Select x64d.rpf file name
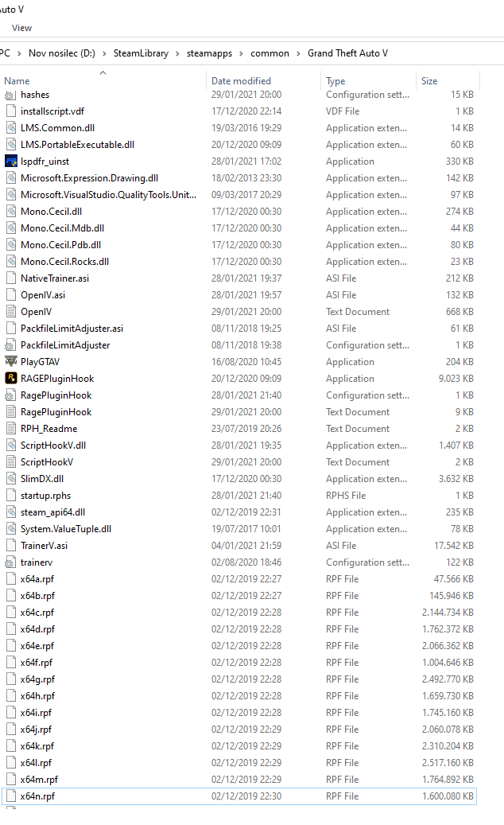The height and width of the screenshot is (825, 504). tap(37, 629)
